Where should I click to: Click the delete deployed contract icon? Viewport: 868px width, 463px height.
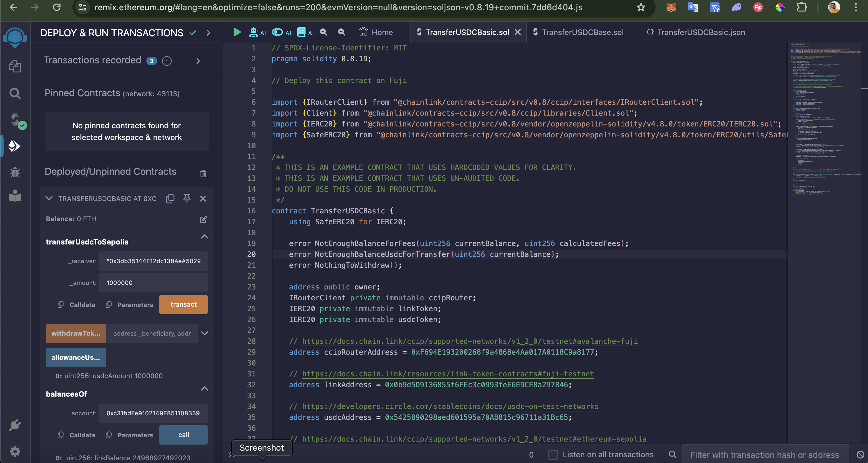pyautogui.click(x=203, y=198)
